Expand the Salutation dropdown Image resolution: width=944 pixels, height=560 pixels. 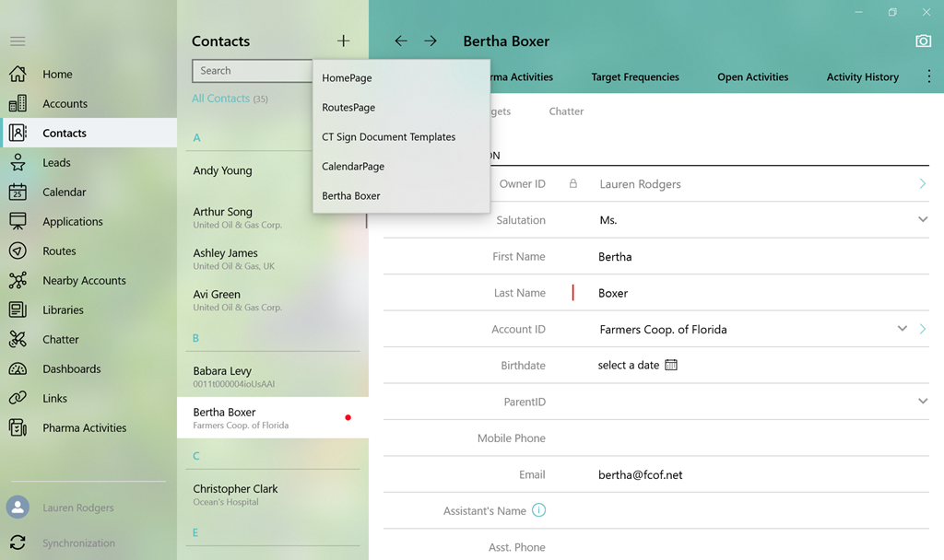922,220
